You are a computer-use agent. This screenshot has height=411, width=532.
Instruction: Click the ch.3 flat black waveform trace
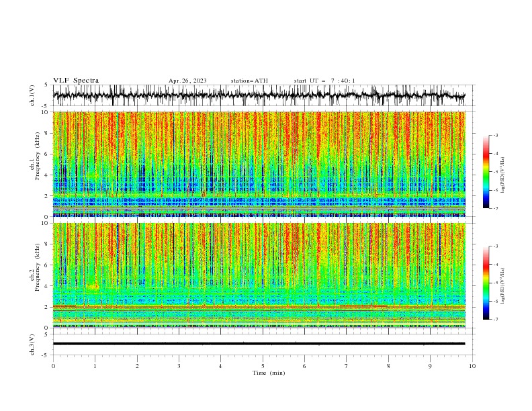[259, 344]
